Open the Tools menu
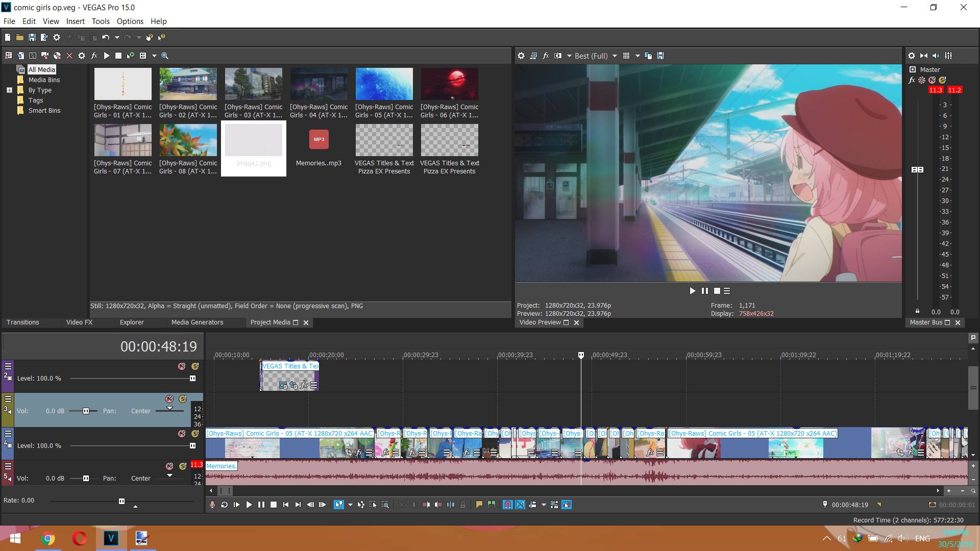This screenshot has height=551, width=980. tap(101, 21)
